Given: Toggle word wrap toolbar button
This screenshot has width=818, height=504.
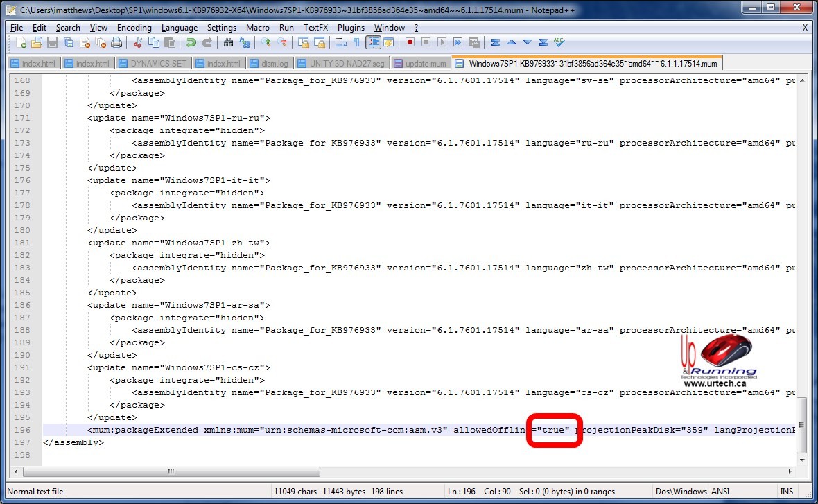Looking at the screenshot, I should point(340,42).
